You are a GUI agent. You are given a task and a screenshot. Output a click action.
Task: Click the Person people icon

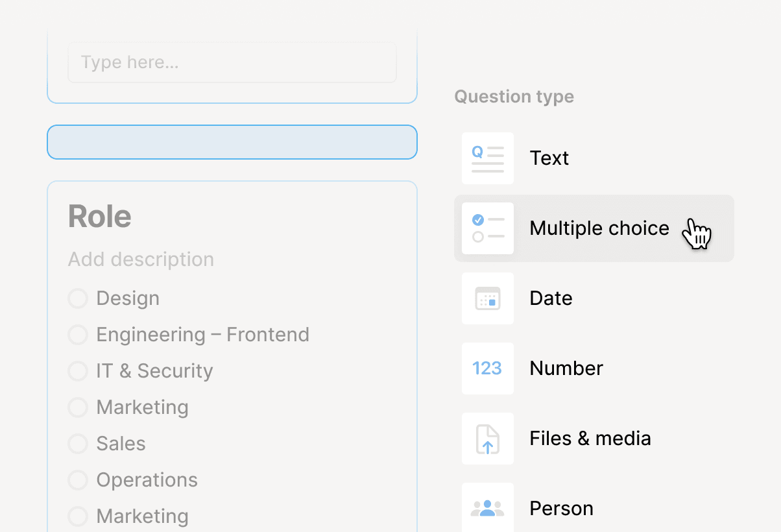[488, 509]
